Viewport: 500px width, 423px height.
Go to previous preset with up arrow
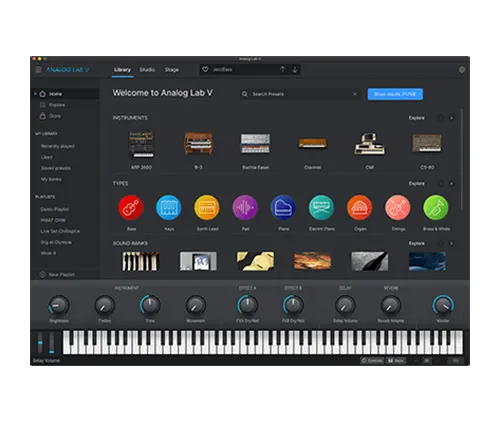pyautogui.click(x=283, y=69)
